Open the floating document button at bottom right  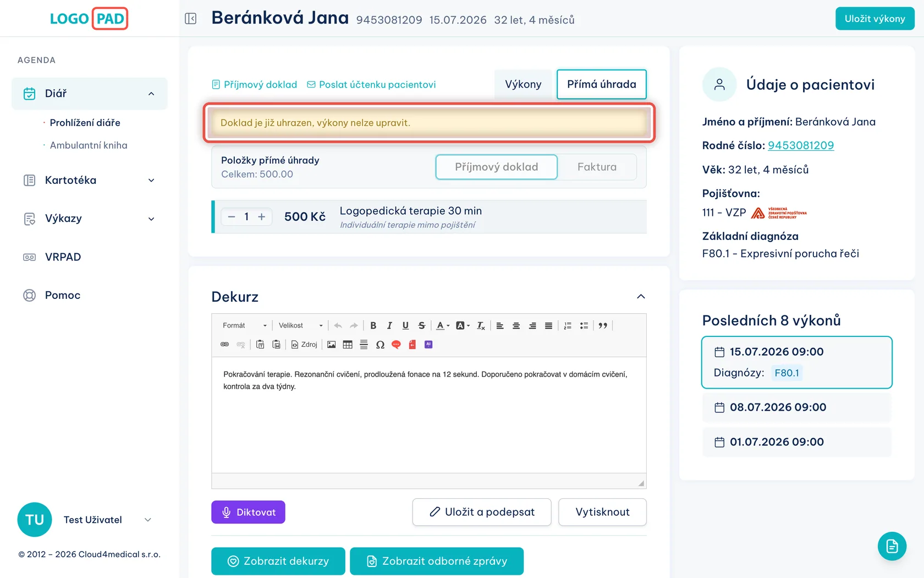[892, 546]
